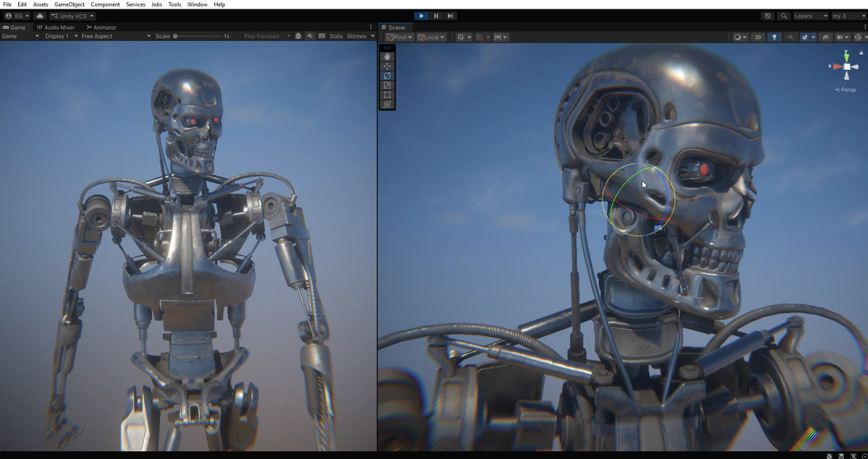Open the Component menu
The image size is (868, 459).
tap(106, 4)
